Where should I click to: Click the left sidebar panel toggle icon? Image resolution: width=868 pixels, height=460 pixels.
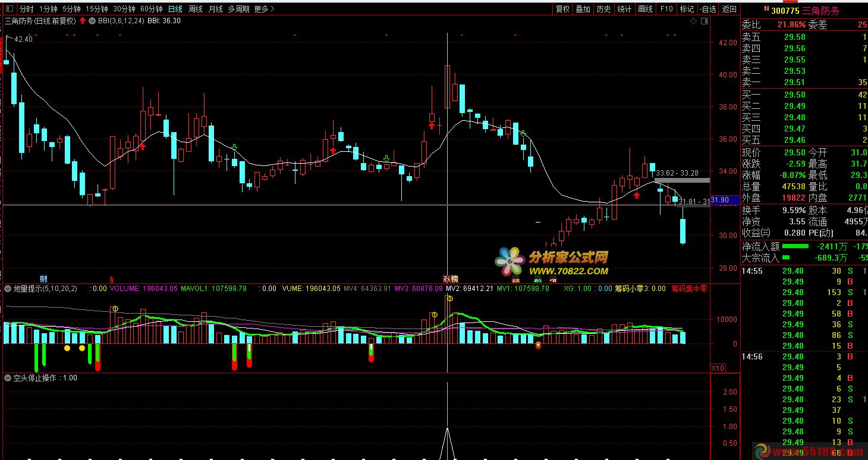(x=8, y=9)
